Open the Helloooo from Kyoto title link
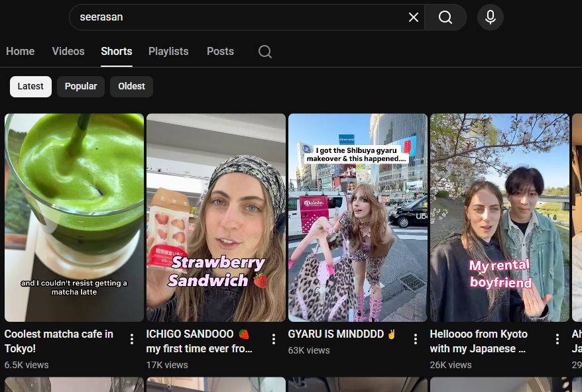This screenshot has height=392, width=582. pyautogui.click(x=479, y=341)
